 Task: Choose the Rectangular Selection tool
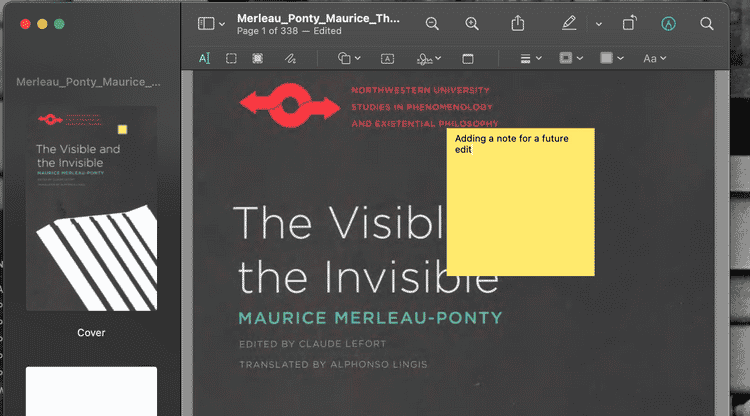[231, 59]
